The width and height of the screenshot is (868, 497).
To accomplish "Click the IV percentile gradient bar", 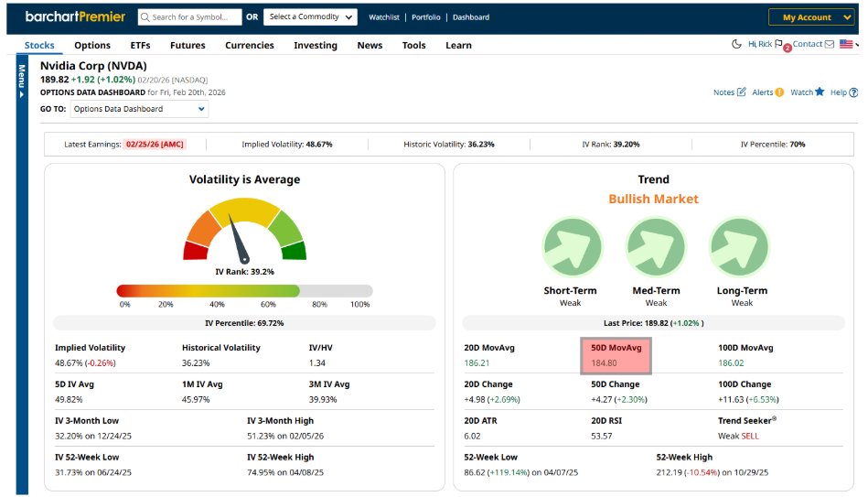I will click(x=245, y=291).
